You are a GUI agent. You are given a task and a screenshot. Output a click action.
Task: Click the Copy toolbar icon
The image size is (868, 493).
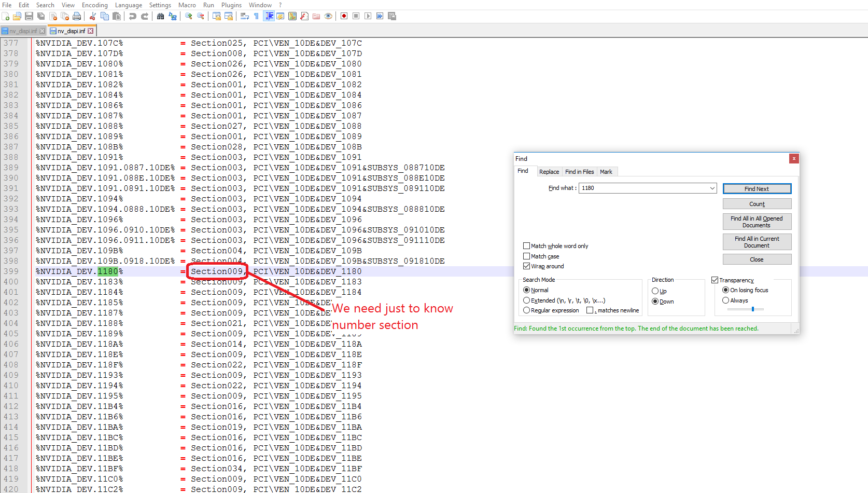tap(104, 16)
